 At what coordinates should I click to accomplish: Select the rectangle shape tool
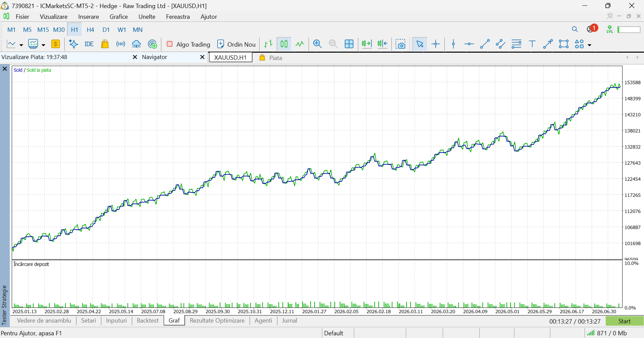pos(564,44)
